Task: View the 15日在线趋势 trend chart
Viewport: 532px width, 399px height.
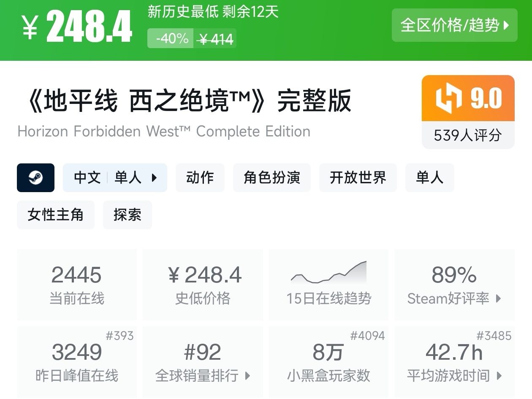Action: point(328,285)
